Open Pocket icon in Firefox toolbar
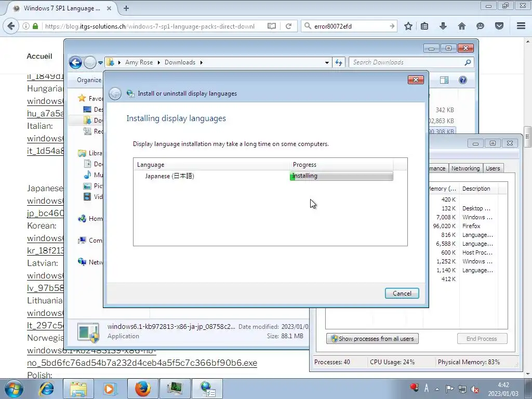This screenshot has height=399, width=532. click(x=499, y=26)
